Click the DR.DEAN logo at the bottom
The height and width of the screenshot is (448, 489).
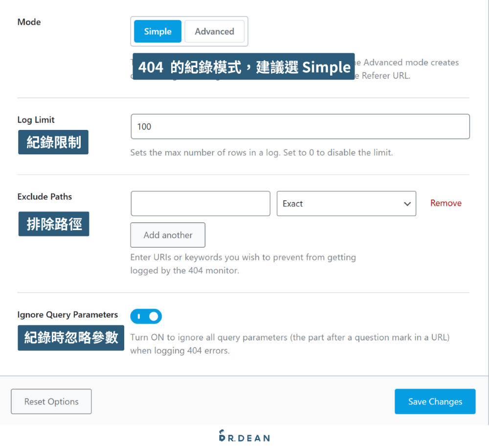point(244,437)
